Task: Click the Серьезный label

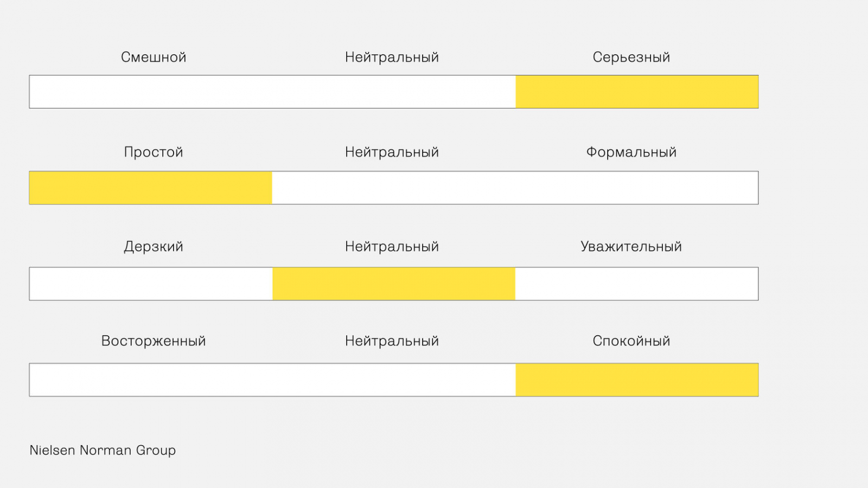Action: pos(631,57)
